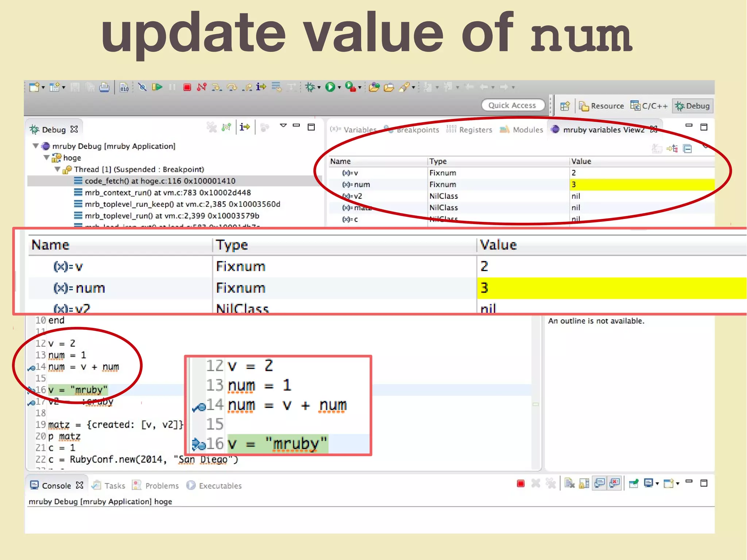
Task: Click the Step Into icon
Action: 217,87
